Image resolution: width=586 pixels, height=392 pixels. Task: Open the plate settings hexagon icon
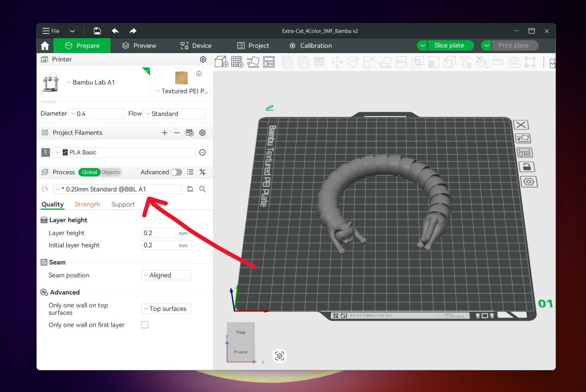pyautogui.click(x=528, y=182)
